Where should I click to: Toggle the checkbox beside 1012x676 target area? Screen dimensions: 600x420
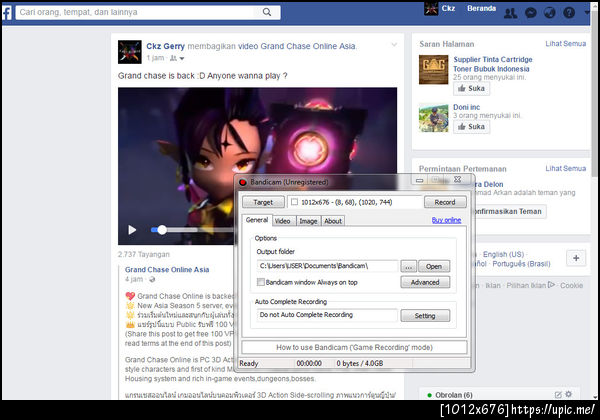click(294, 202)
